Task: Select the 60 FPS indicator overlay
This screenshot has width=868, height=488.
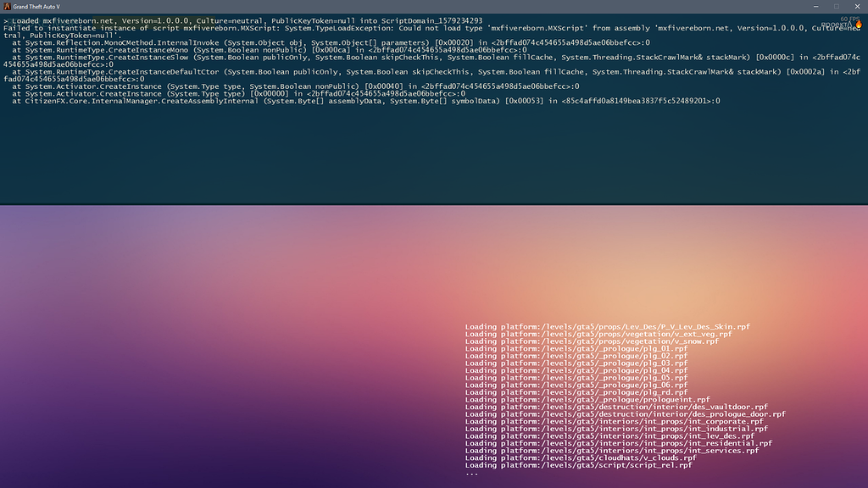Action: click(849, 19)
